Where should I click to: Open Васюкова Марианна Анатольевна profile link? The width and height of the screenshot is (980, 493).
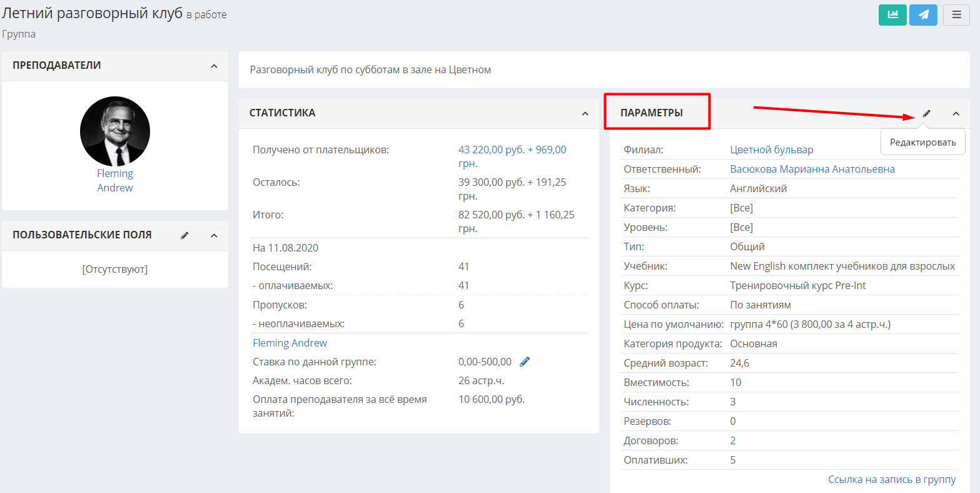point(812,169)
